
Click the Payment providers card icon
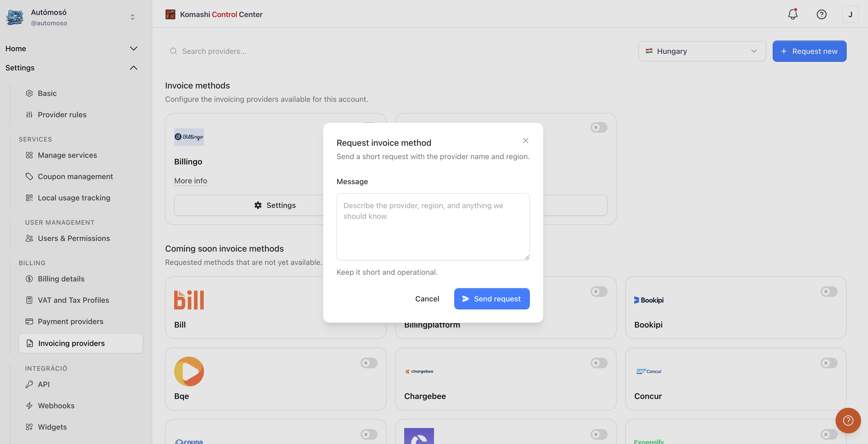tap(29, 321)
